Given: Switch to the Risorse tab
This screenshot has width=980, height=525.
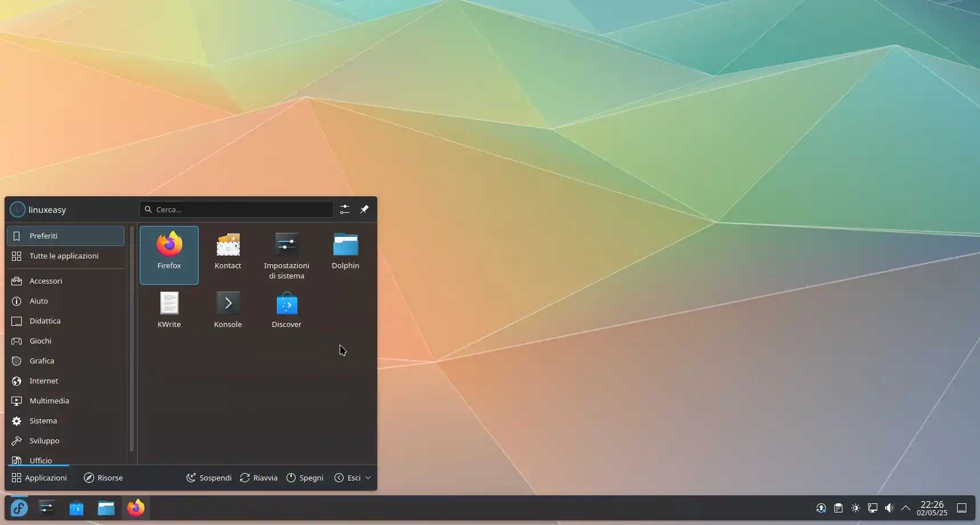Looking at the screenshot, I should click(x=103, y=478).
